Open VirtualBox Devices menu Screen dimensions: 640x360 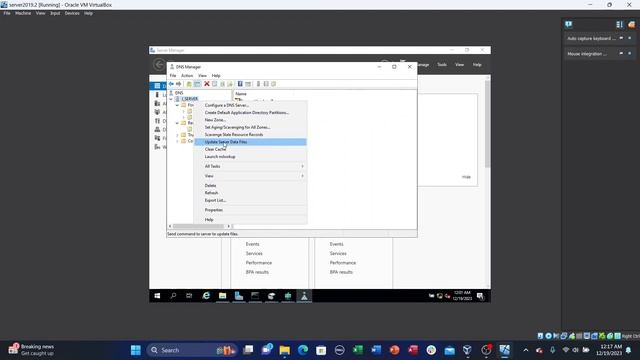point(72,13)
